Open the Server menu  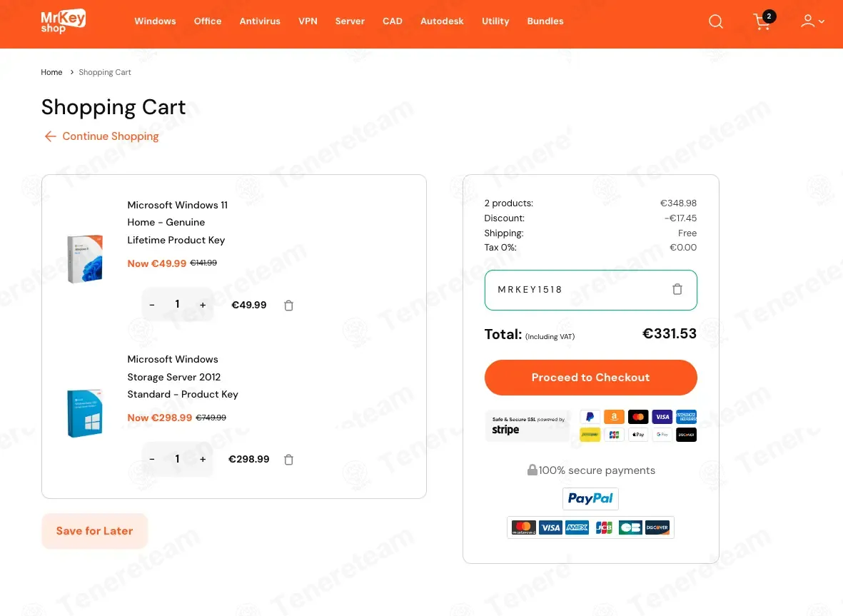(350, 21)
